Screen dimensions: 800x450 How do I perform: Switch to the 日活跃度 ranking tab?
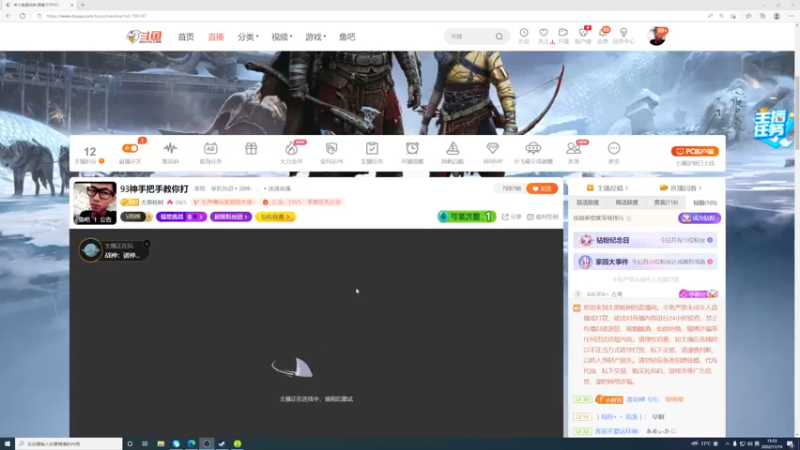(x=587, y=203)
